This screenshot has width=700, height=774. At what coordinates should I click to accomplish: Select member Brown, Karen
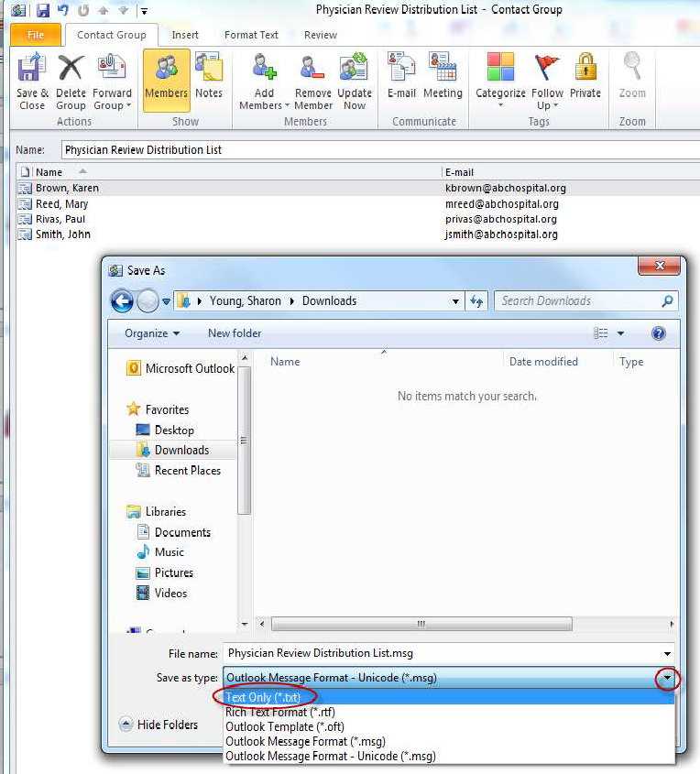pyautogui.click(x=358, y=188)
